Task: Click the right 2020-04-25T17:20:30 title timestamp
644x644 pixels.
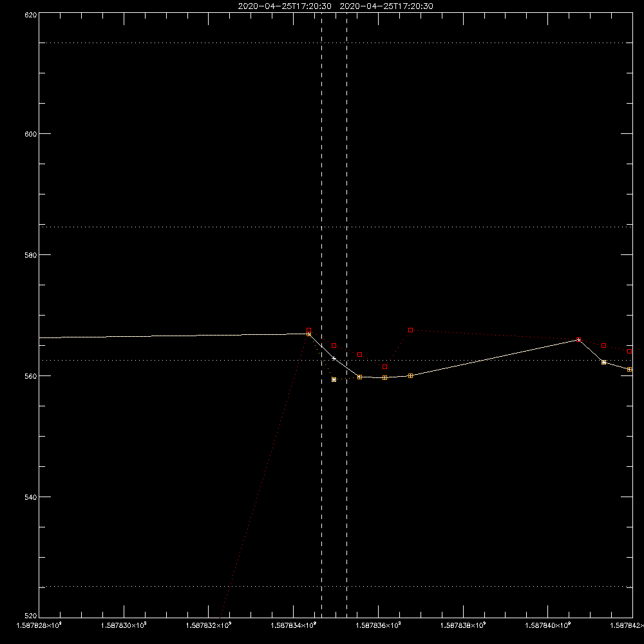Action: tap(386, 6)
